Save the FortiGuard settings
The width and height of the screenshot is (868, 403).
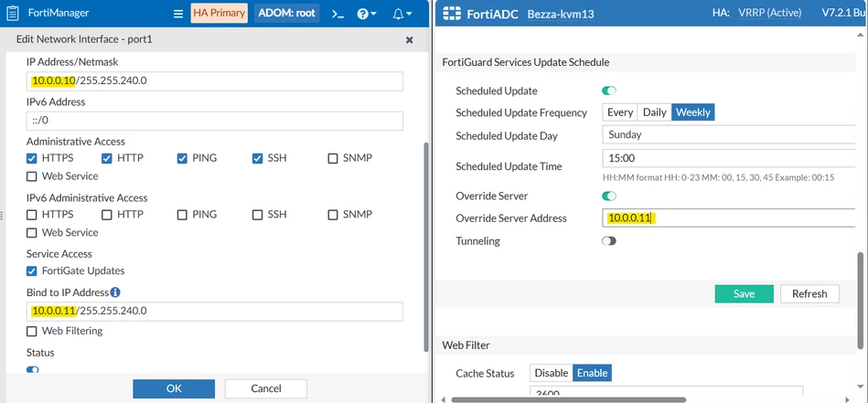(744, 293)
